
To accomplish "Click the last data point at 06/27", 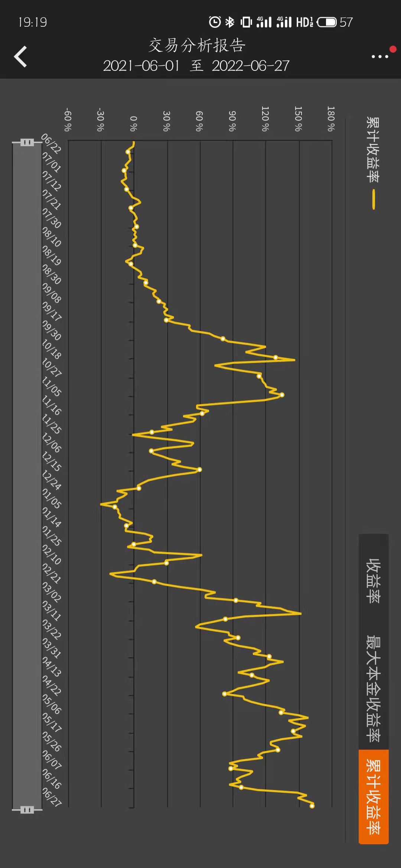I will [312, 806].
